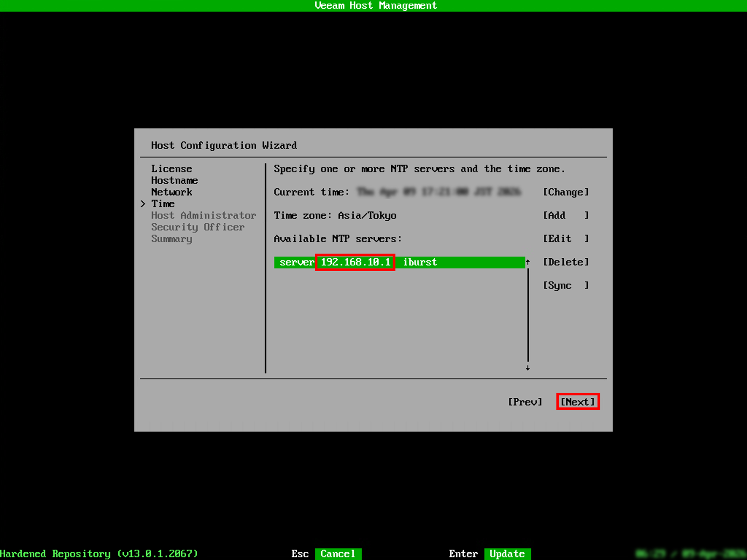747x560 pixels.
Task: Select the Hostname step in the wizard
Action: click(x=174, y=180)
